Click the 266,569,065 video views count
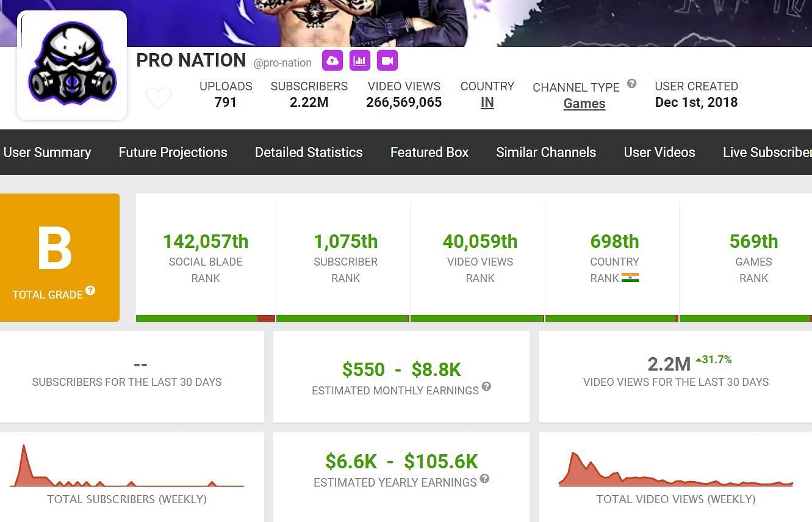The image size is (812, 522). pos(404,102)
